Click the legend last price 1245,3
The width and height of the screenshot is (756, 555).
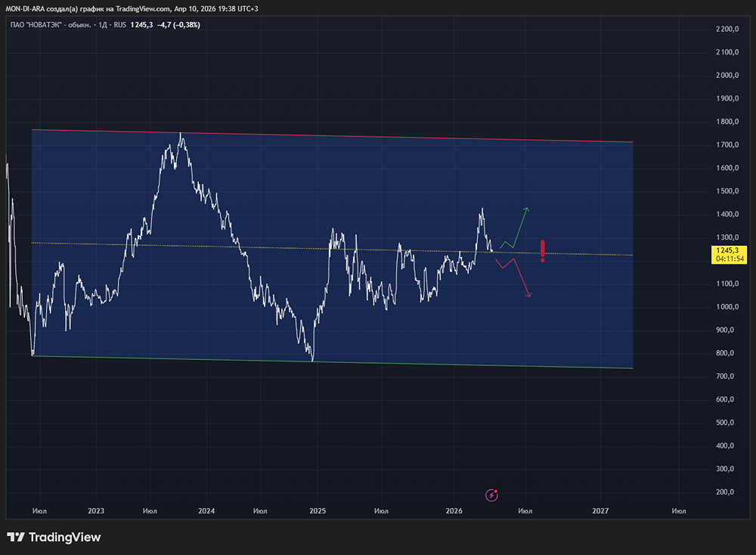click(142, 25)
